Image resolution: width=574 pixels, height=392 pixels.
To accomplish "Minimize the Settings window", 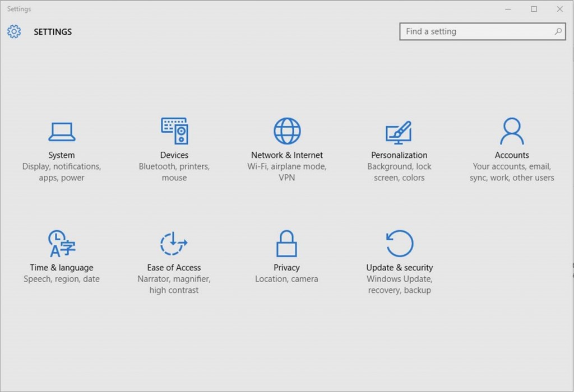I will (508, 9).
